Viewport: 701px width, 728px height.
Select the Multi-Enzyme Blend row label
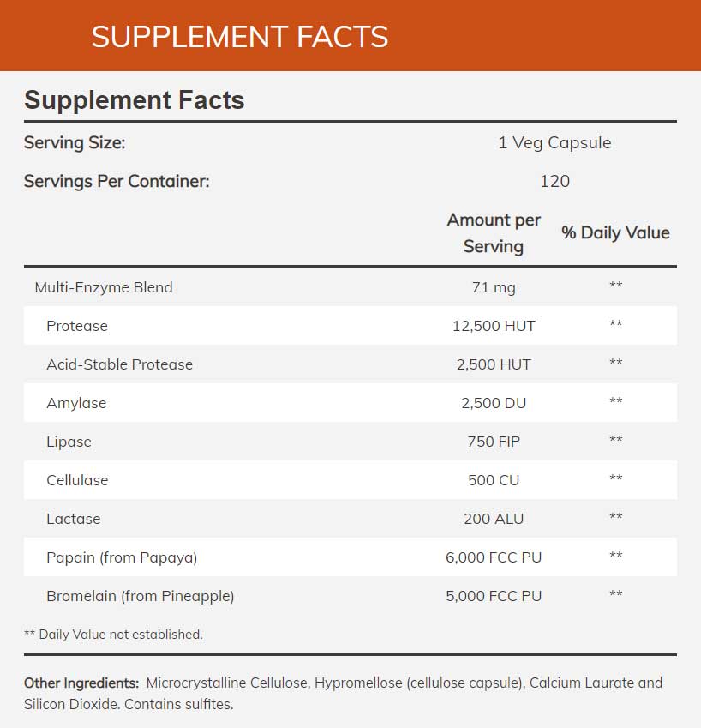coord(104,287)
